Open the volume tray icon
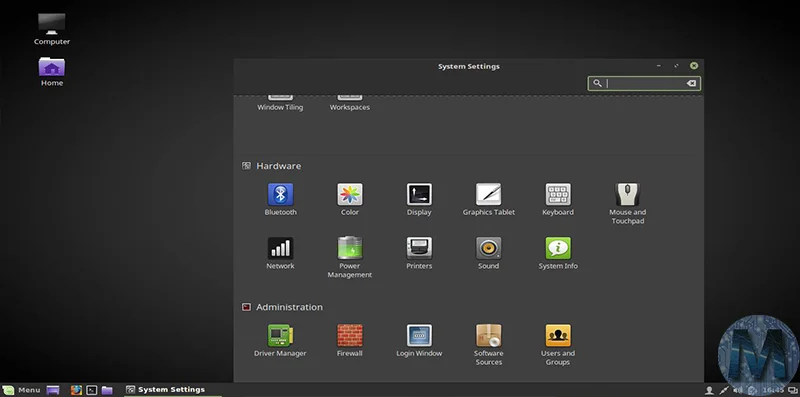 (737, 390)
